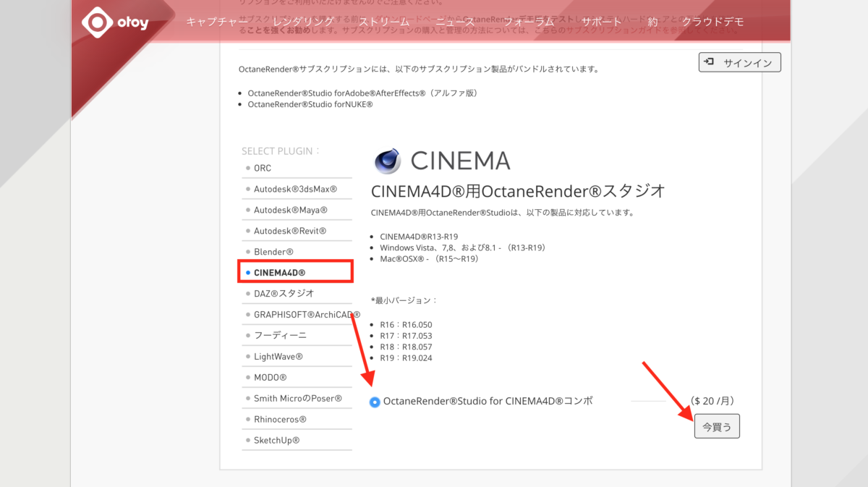Open the レンダリング menu

tap(303, 22)
